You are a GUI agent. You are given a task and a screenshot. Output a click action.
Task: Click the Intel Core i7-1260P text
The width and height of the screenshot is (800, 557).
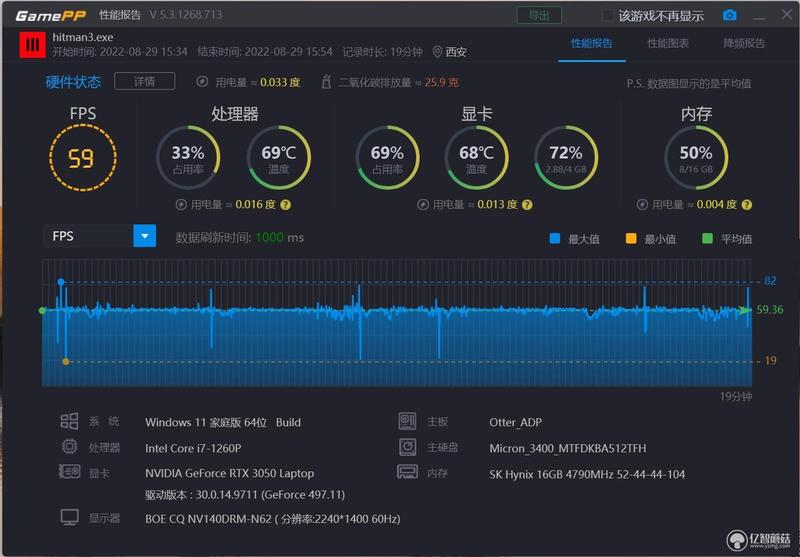coord(193,448)
